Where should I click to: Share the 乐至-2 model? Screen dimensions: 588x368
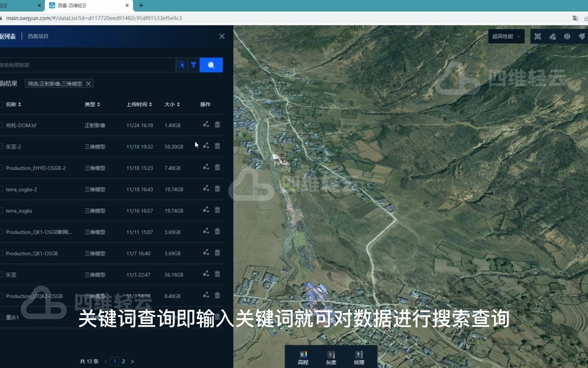(x=206, y=146)
